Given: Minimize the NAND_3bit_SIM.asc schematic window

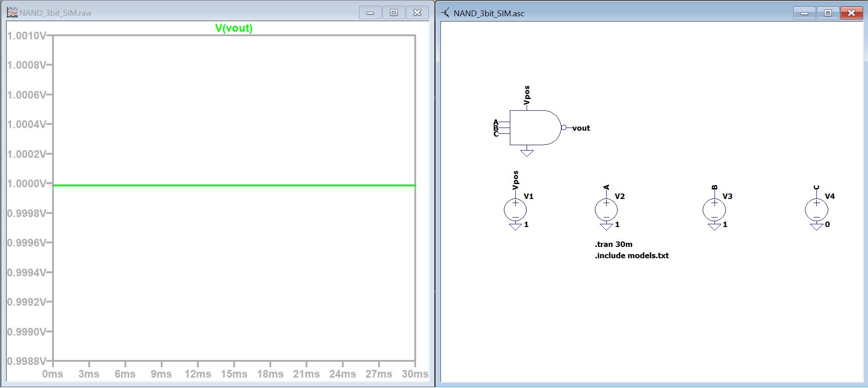Looking at the screenshot, I should point(805,13).
